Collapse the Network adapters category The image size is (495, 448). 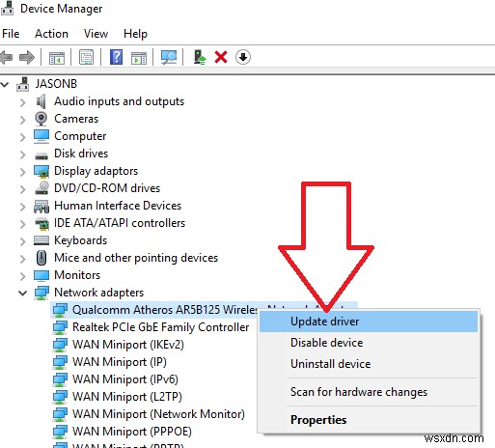tap(22, 294)
